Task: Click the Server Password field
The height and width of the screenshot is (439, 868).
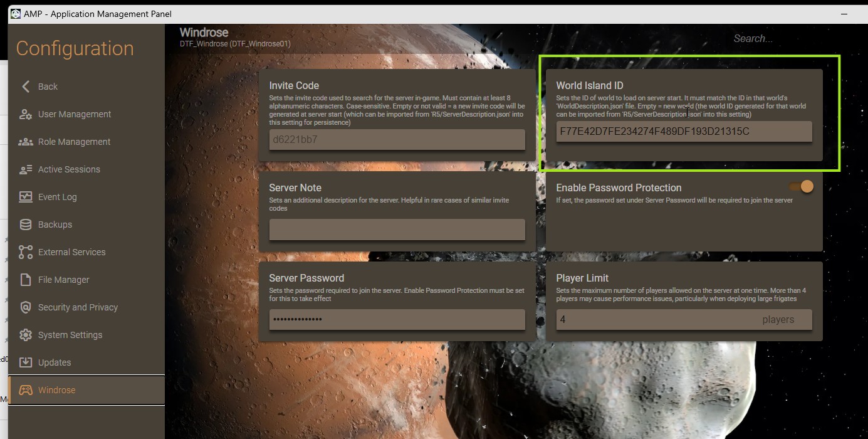Action: pyautogui.click(x=397, y=320)
